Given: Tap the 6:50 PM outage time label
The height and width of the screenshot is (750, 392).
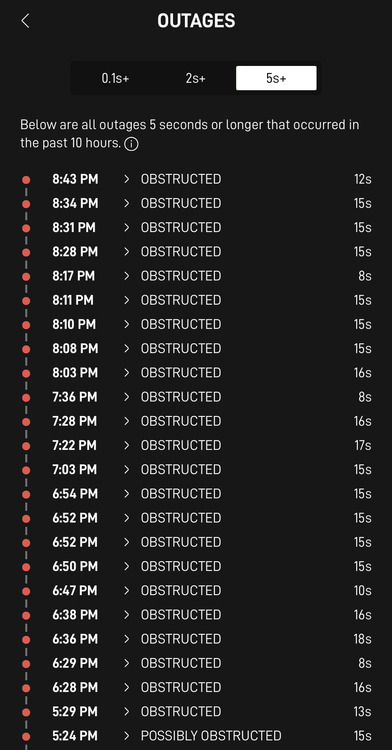Looking at the screenshot, I should (75, 566).
